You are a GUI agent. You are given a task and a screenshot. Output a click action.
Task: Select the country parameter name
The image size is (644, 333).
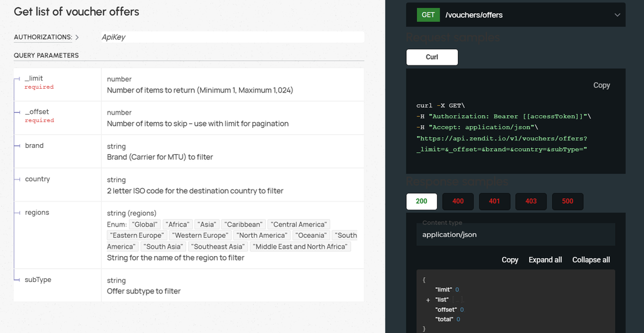coord(37,179)
